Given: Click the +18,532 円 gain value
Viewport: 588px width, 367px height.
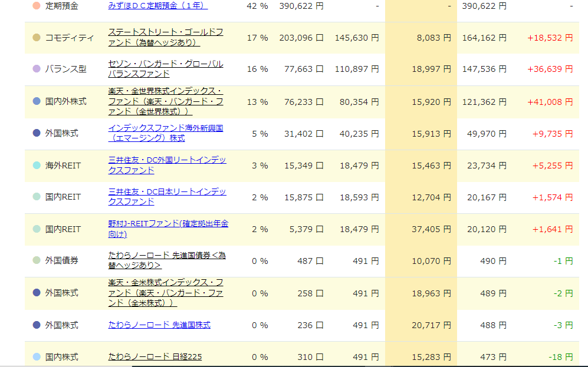Looking at the screenshot, I should [550, 38].
